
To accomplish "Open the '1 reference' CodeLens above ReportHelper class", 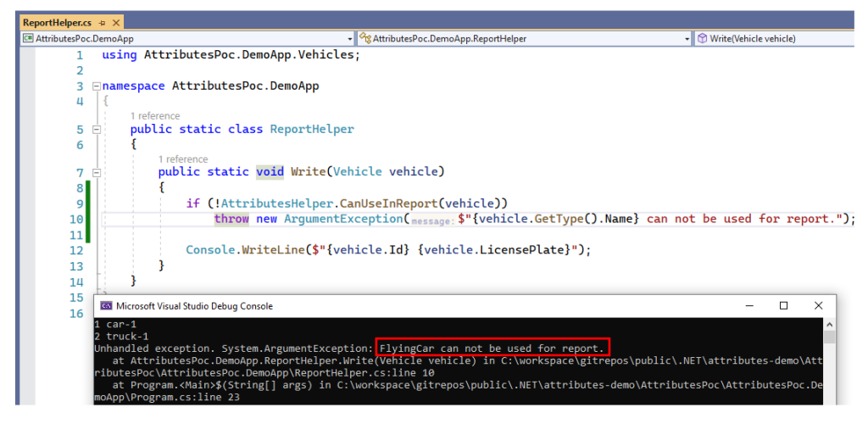I will click(155, 115).
